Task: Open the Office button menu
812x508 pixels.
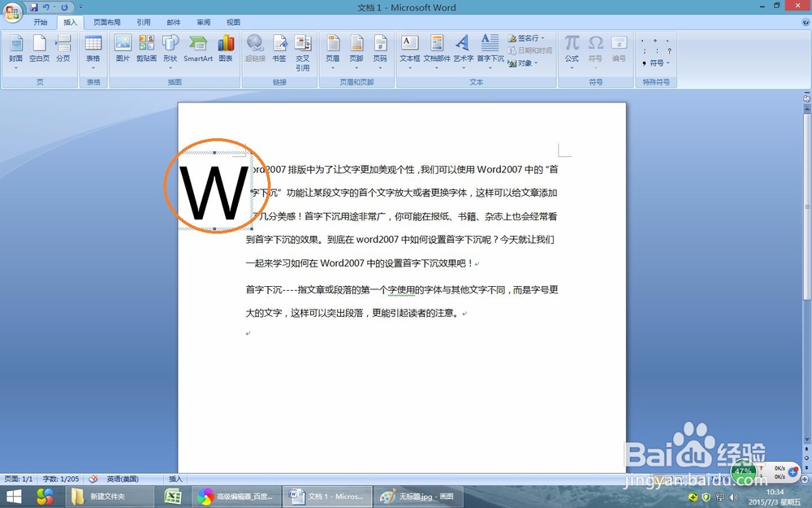Action: (12, 12)
